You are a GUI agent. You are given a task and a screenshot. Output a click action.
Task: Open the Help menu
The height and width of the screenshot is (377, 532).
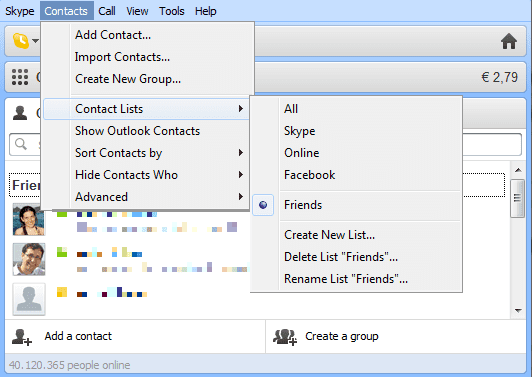206,11
